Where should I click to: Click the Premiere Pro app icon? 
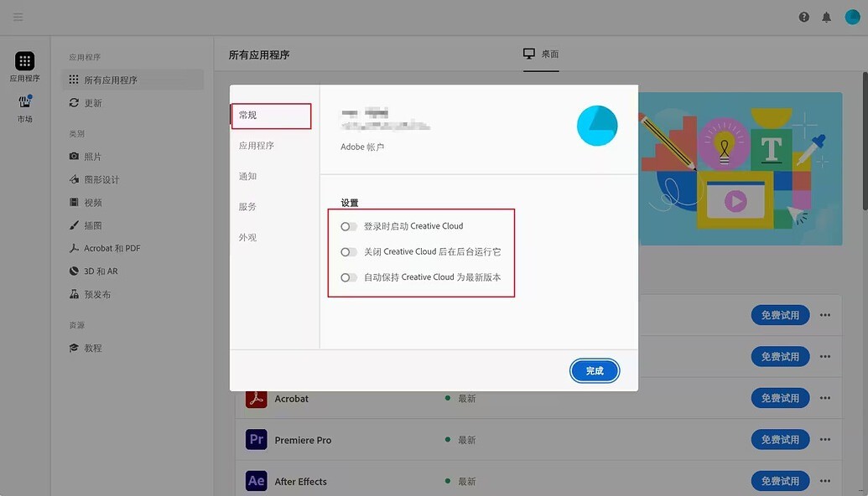pyautogui.click(x=256, y=440)
